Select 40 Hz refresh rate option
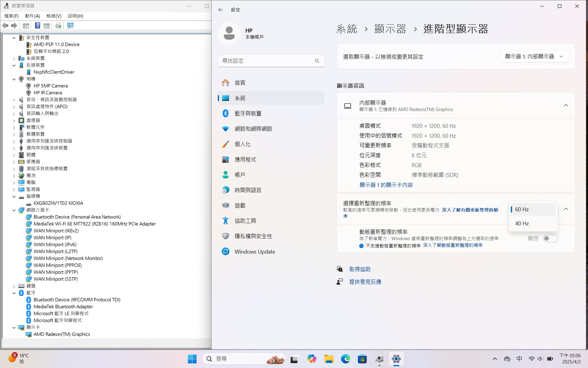This screenshot has height=368, width=588. pyautogui.click(x=522, y=224)
